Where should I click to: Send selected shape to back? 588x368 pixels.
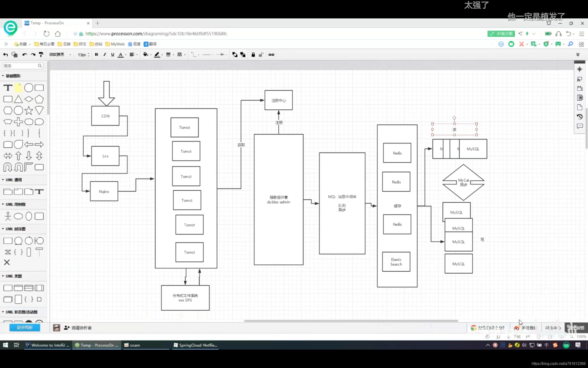pyautogui.click(x=243, y=55)
